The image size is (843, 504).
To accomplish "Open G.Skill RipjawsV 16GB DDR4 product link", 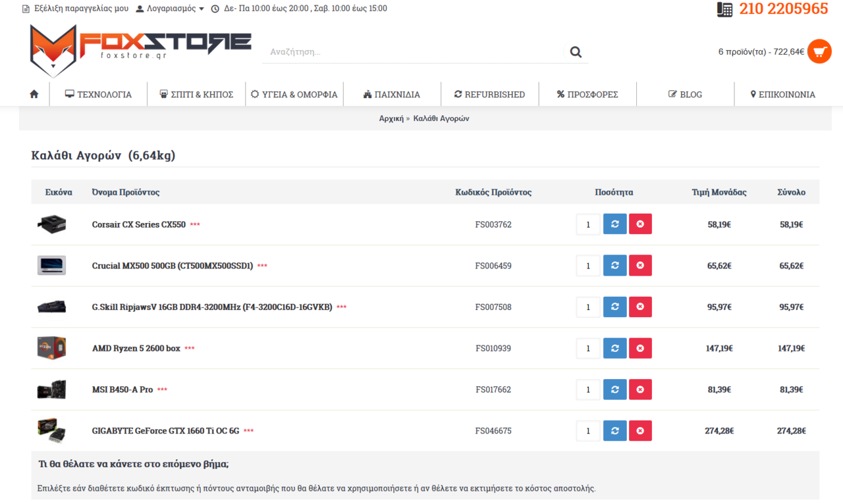I will (x=212, y=307).
